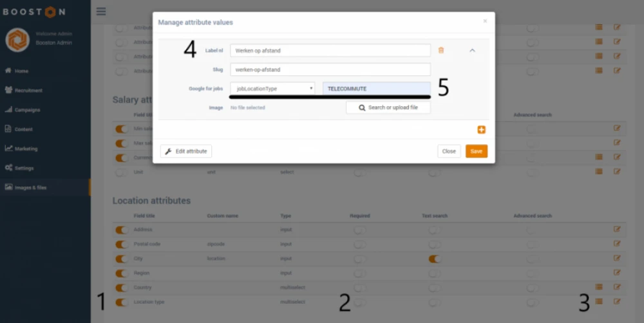Edit the Address attribute pencil icon

617,229
